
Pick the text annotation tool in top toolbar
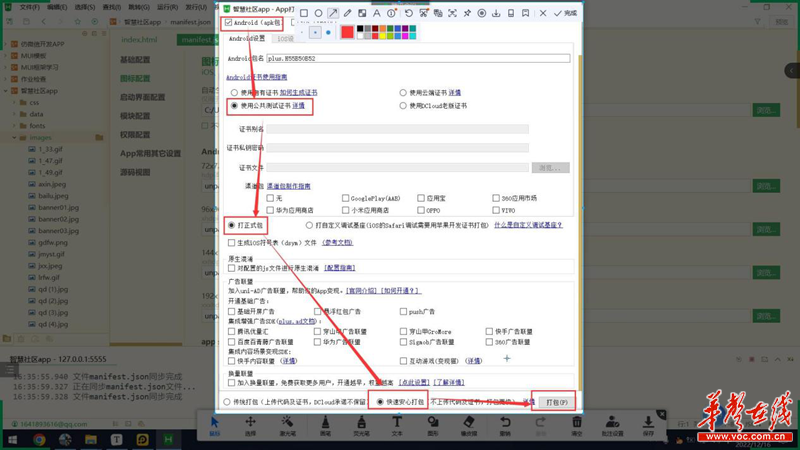pos(377,13)
